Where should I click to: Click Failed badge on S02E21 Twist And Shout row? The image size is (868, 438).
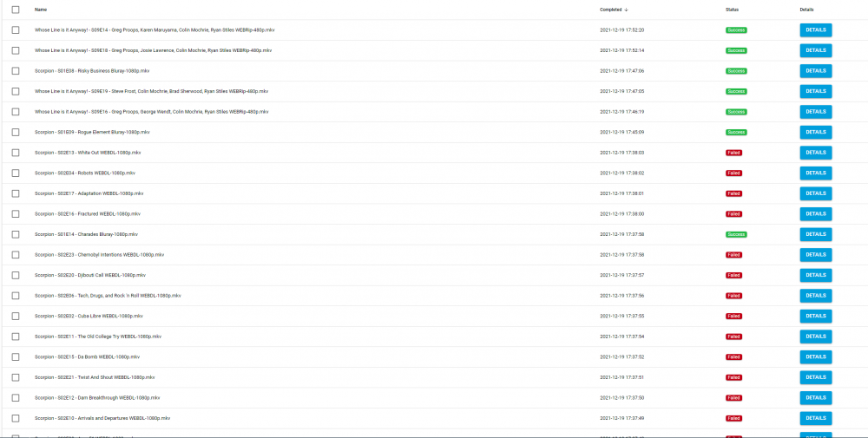[x=733, y=377]
